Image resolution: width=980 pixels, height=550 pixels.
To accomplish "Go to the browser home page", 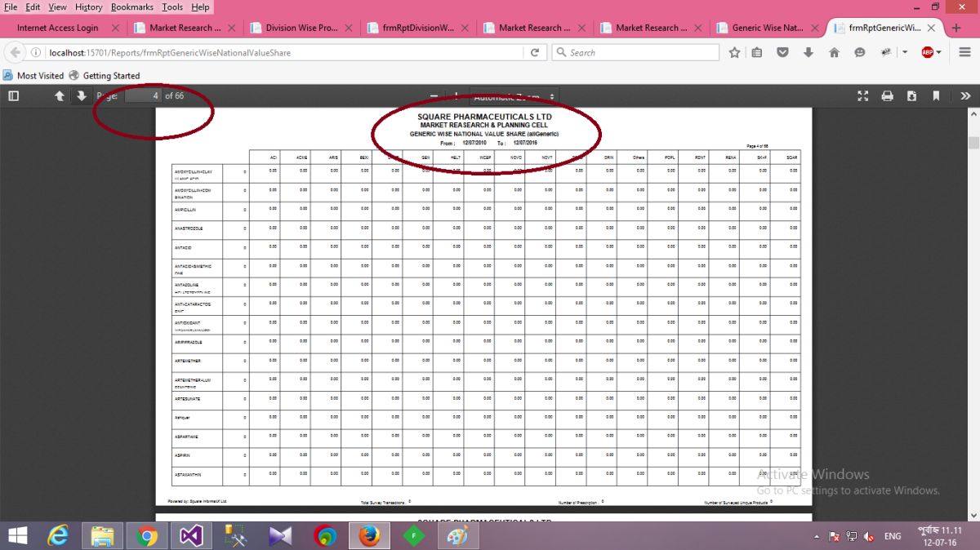I will click(x=834, y=52).
